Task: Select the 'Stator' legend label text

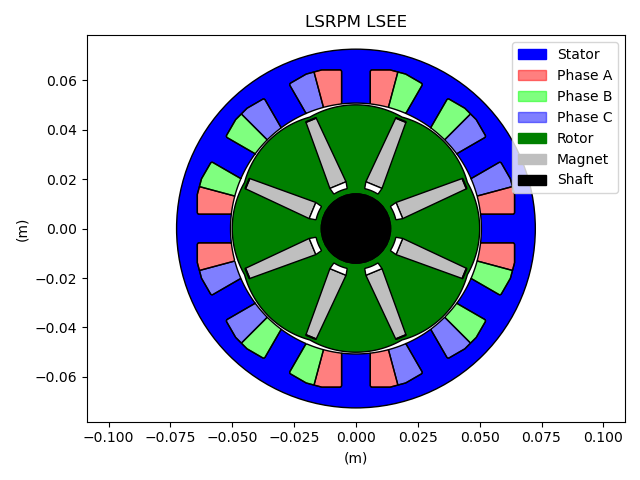Action: click(578, 54)
